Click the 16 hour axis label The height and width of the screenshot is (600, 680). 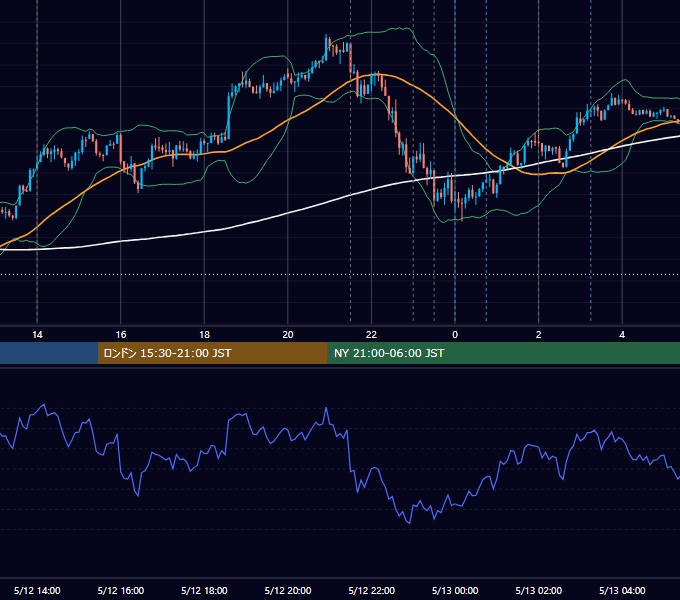pyautogui.click(x=121, y=335)
